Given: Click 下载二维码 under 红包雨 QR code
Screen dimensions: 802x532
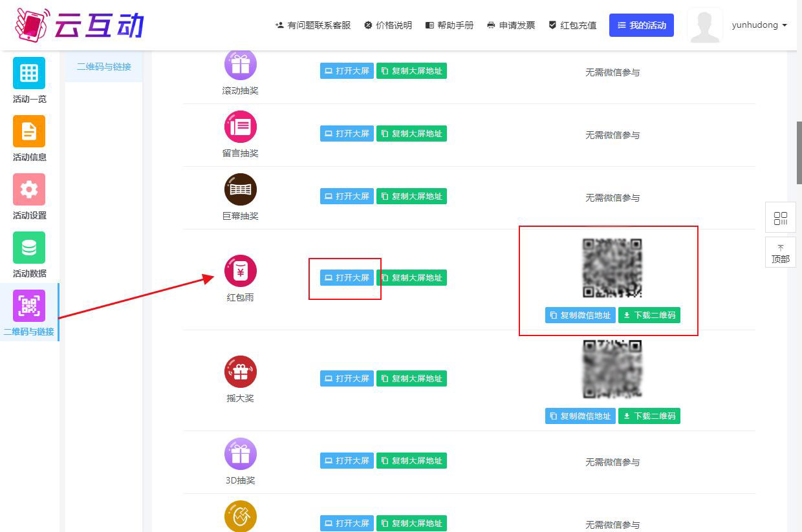Looking at the screenshot, I should (x=649, y=315).
